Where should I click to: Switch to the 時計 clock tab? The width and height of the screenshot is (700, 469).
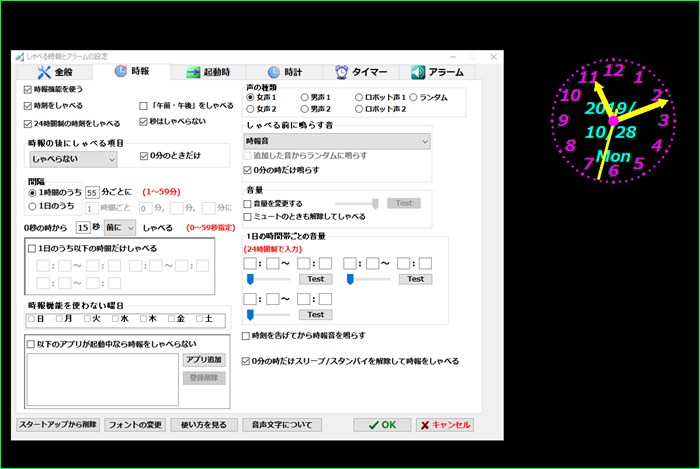coord(284,72)
